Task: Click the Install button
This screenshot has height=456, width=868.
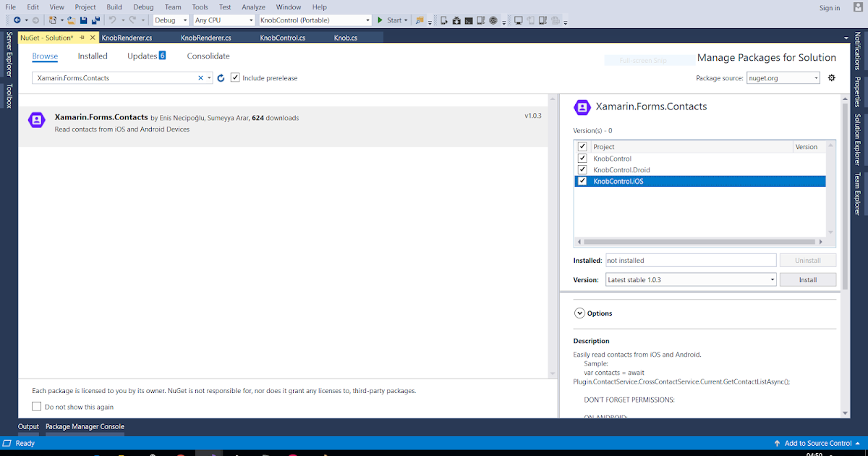Action: coord(808,279)
